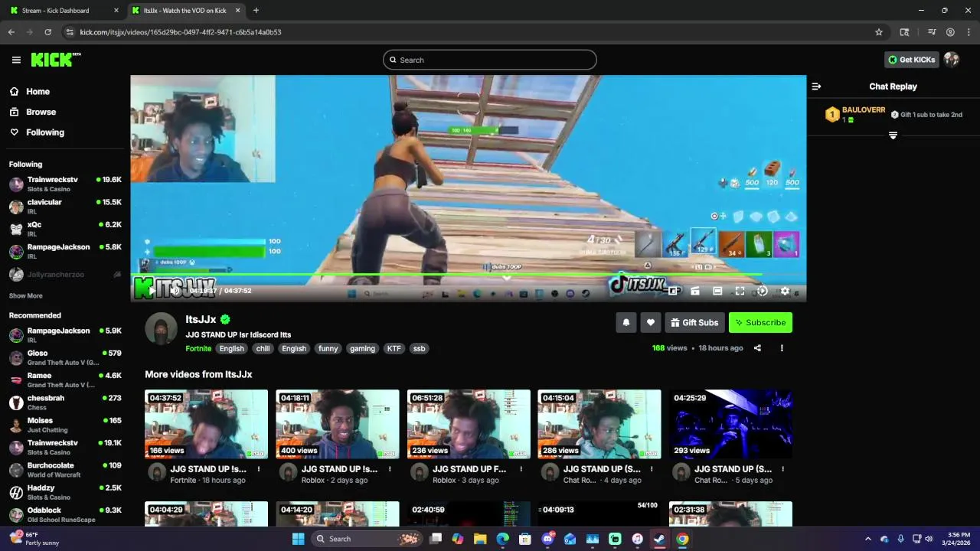Reload the page
This screenshot has width=980, height=551.
pyautogui.click(x=47, y=32)
